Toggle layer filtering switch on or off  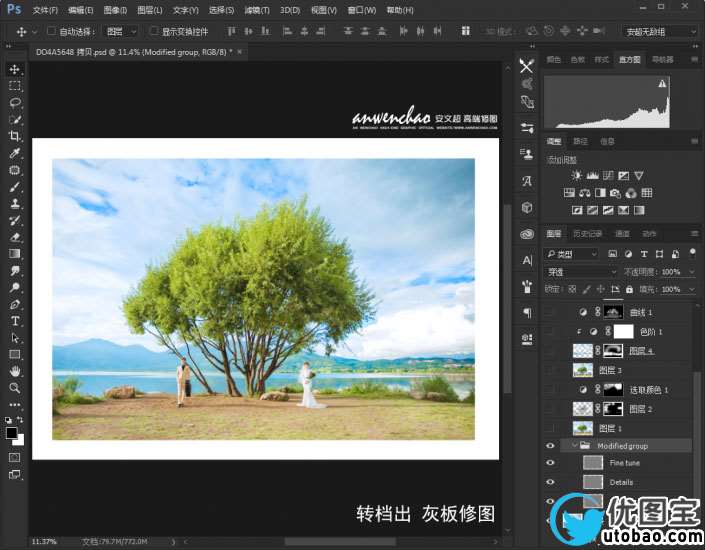coord(692,252)
